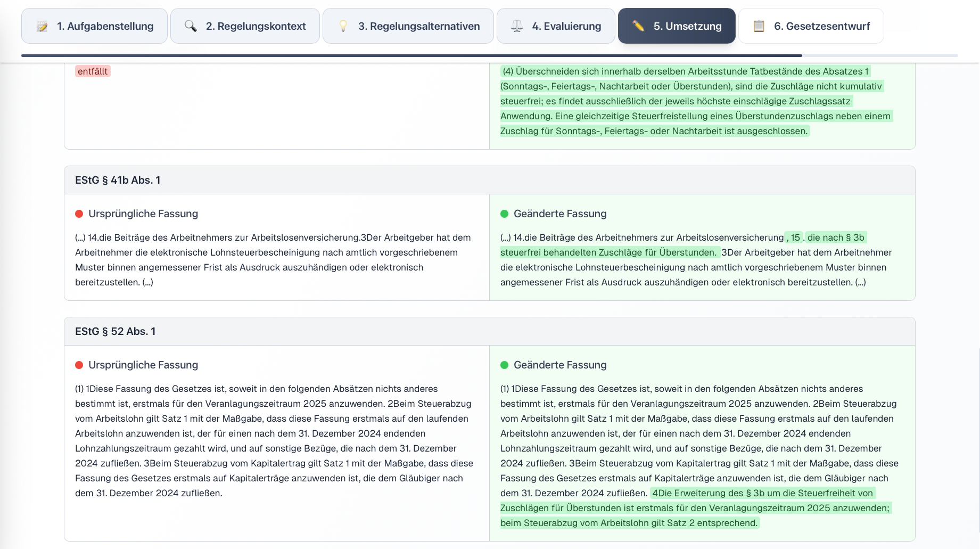Open the 6. Gesetzesentwurf tab

(811, 26)
